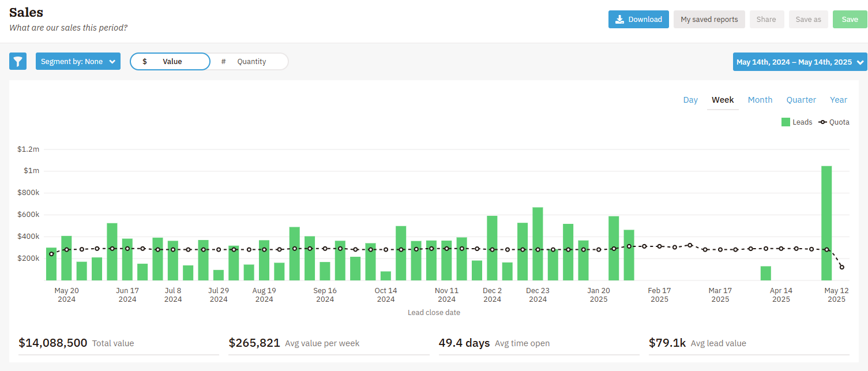Click the Save as button
Viewport: 868px width, 371px height.
(808, 20)
